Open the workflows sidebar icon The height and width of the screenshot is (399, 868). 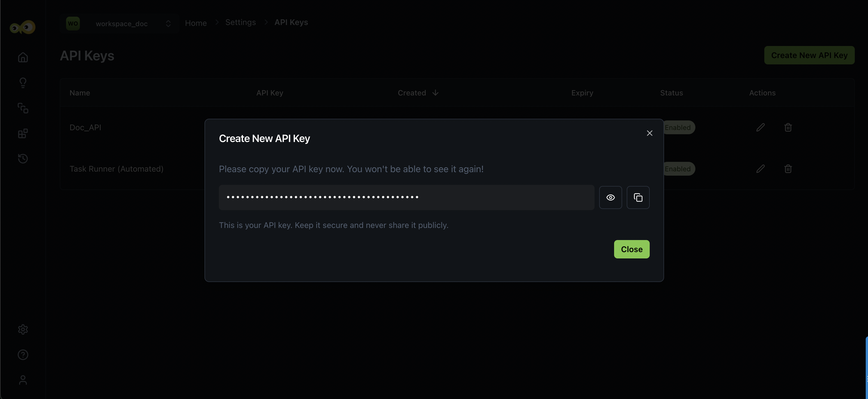click(23, 108)
